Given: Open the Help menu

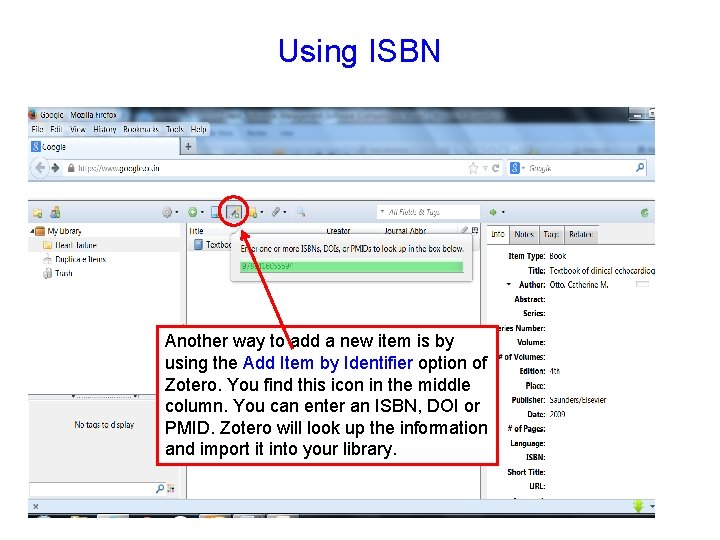Looking at the screenshot, I should point(198,129).
